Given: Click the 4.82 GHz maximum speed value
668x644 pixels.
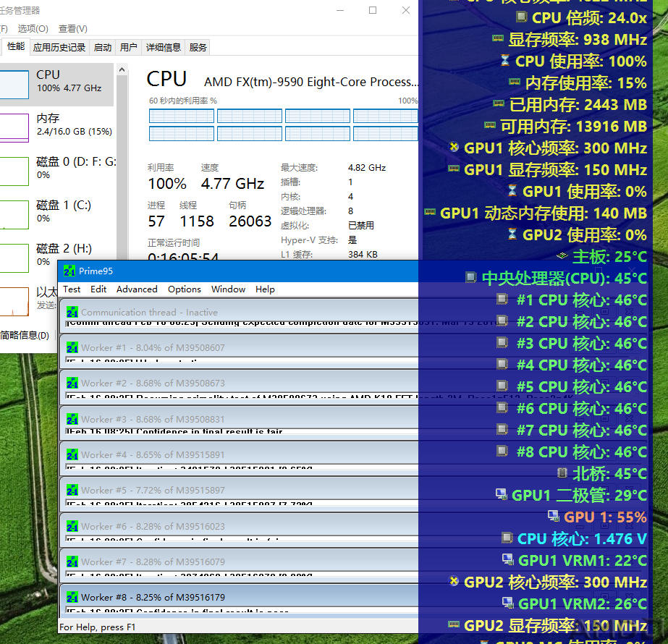Looking at the screenshot, I should coord(367,167).
